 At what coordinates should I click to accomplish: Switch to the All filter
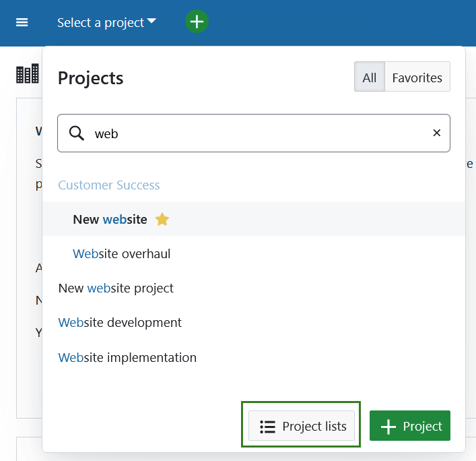point(369,78)
